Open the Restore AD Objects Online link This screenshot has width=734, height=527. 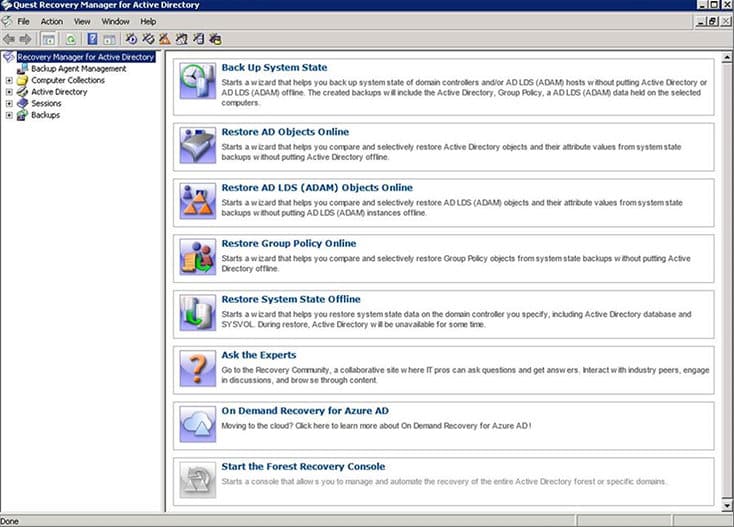[x=285, y=132]
